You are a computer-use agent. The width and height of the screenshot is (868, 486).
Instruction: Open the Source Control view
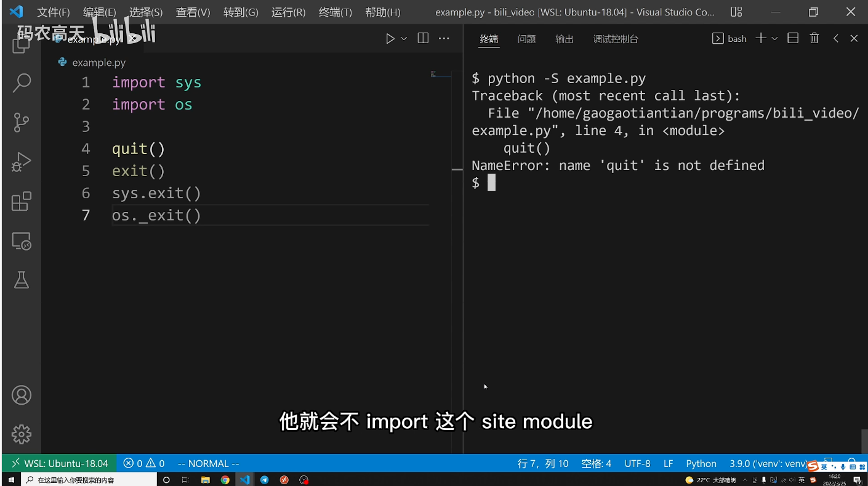pos(21,123)
